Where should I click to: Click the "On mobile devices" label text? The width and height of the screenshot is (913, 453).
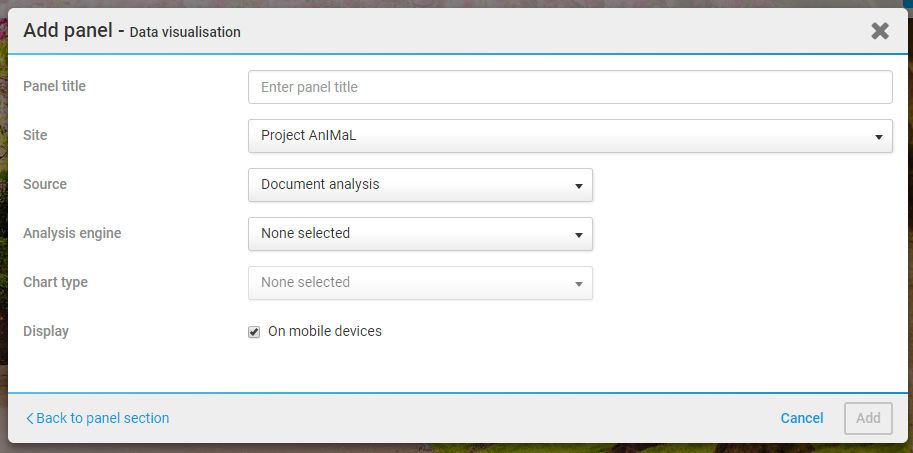click(x=325, y=331)
